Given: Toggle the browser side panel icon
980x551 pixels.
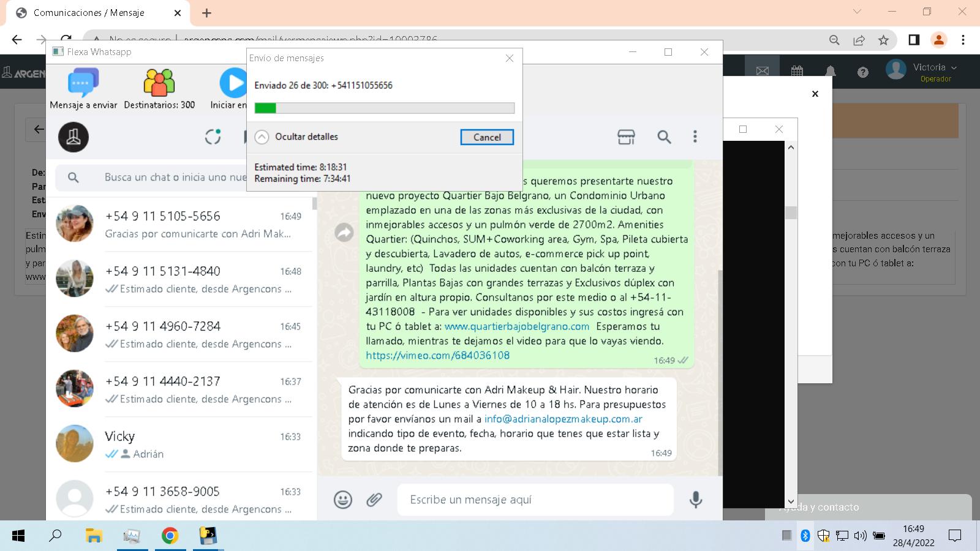Looking at the screenshot, I should 914,40.
